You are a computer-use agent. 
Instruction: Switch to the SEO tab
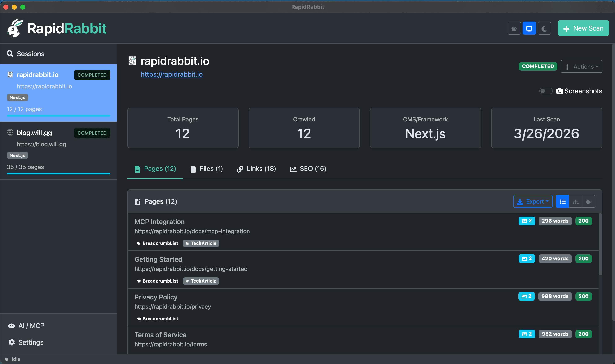coord(308,169)
